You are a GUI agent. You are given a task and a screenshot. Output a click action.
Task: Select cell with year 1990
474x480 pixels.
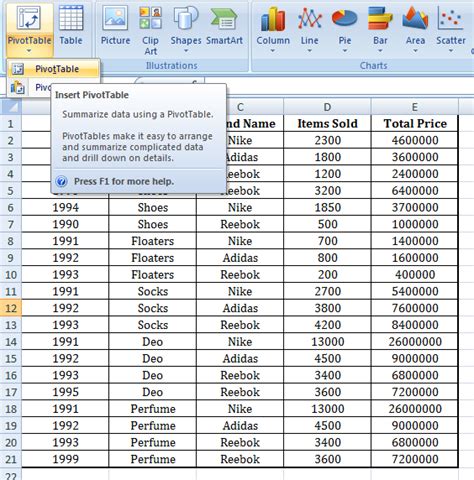65,224
